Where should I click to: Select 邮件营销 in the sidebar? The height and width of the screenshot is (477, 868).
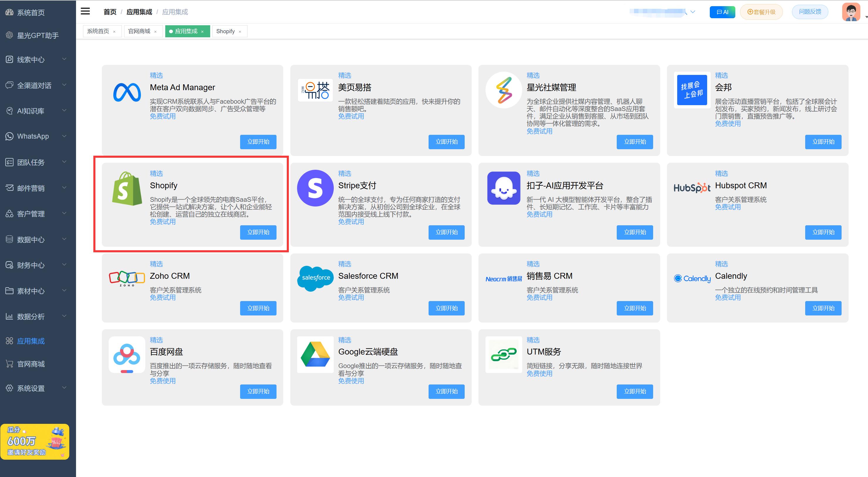coord(31,188)
